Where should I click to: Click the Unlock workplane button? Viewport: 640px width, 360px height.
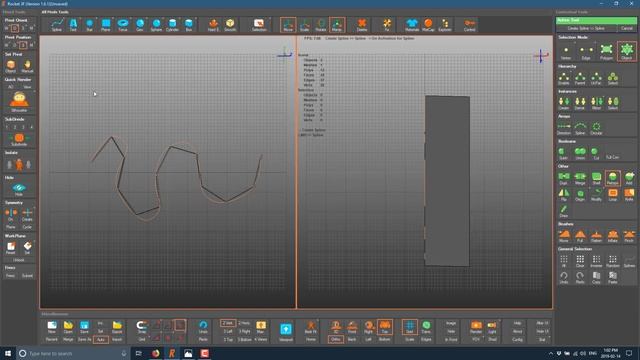(x=19, y=260)
